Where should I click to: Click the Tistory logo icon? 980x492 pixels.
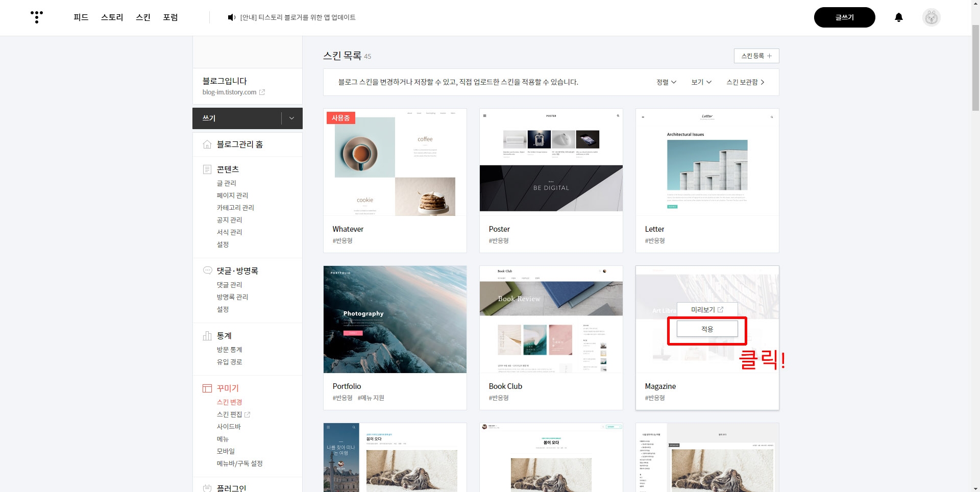click(37, 17)
